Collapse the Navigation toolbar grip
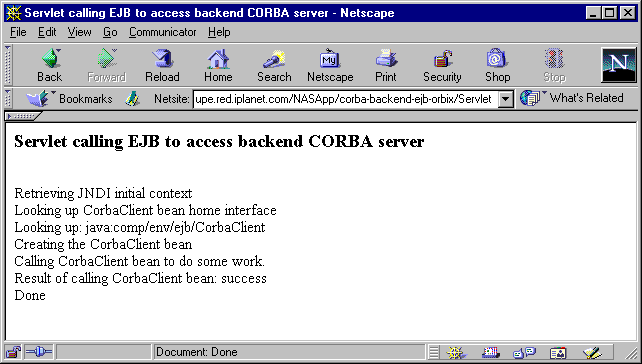 point(8,65)
